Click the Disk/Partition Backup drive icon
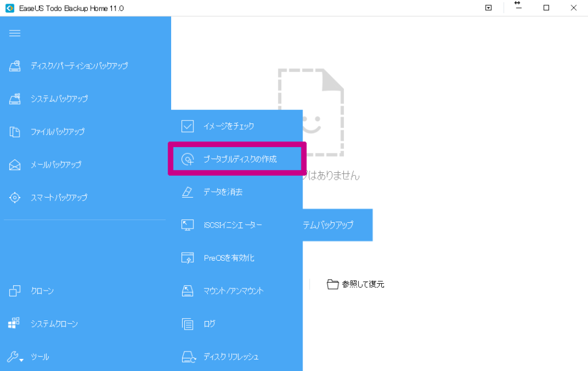The image size is (588, 371). pyautogui.click(x=15, y=66)
